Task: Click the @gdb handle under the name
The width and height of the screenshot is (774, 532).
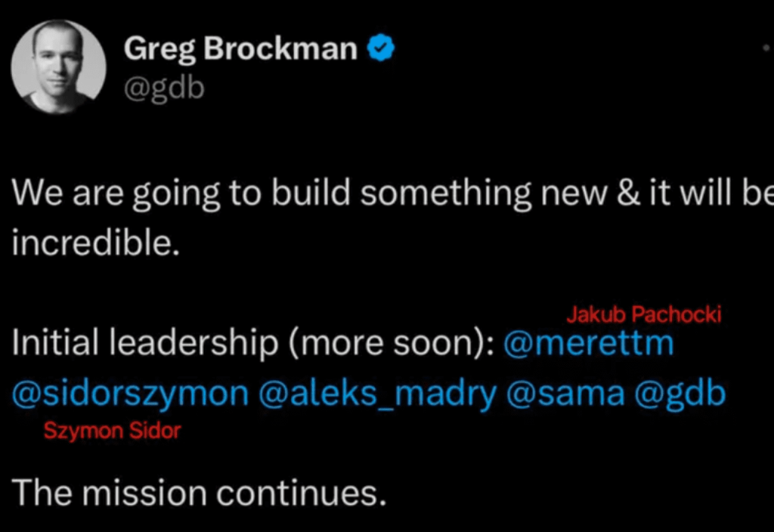Action: pos(164,88)
